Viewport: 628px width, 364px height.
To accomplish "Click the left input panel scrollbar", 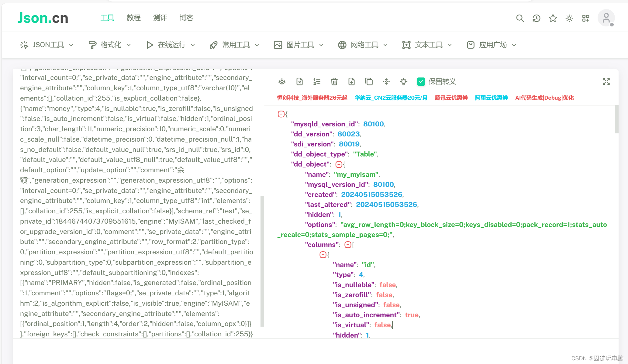I will [262, 261].
